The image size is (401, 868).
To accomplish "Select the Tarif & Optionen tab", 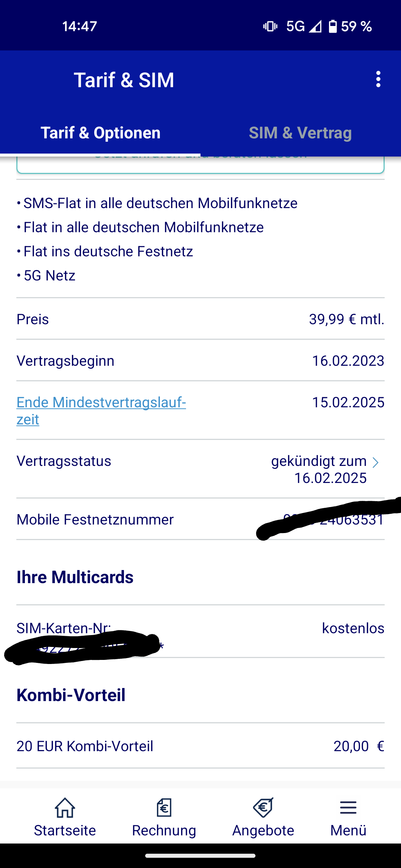I will coord(100,133).
